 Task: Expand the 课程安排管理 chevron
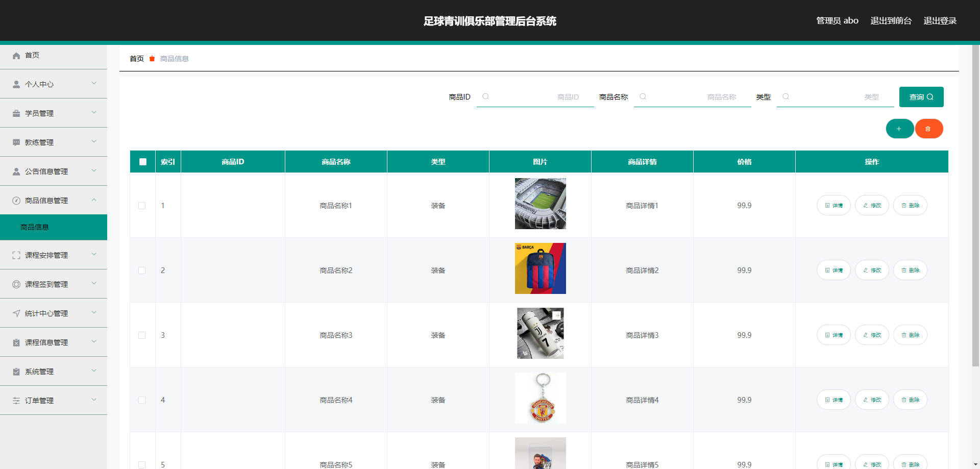coord(94,254)
